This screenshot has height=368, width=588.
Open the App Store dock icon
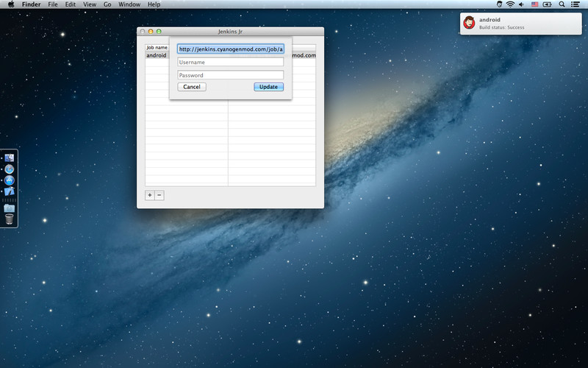[10, 180]
